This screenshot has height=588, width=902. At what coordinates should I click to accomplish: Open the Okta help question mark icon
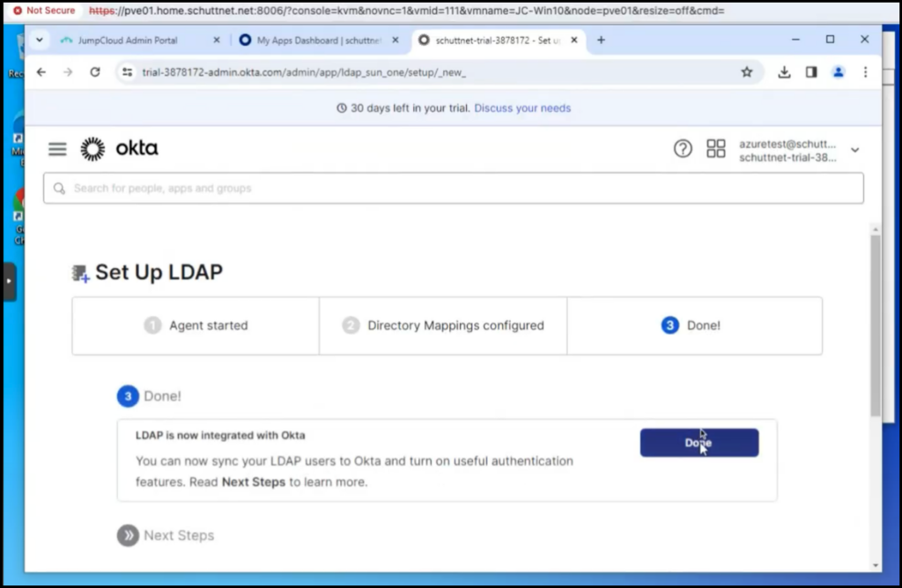coord(683,149)
